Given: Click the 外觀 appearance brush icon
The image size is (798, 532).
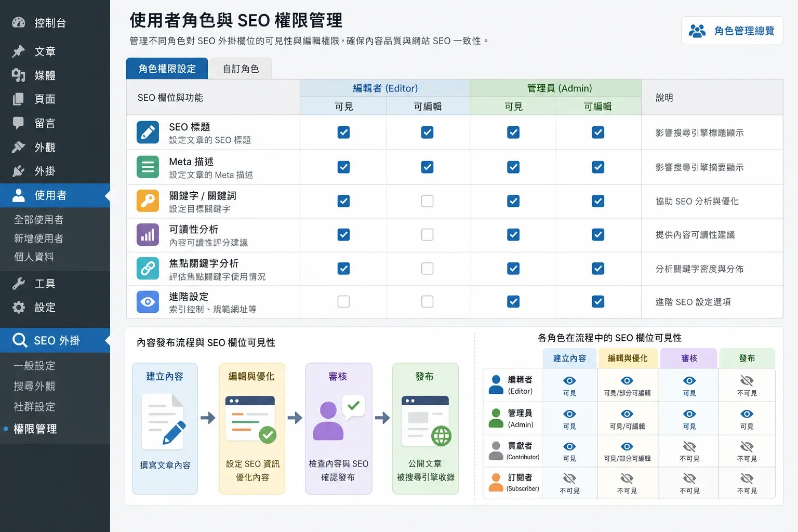Looking at the screenshot, I should (x=19, y=147).
